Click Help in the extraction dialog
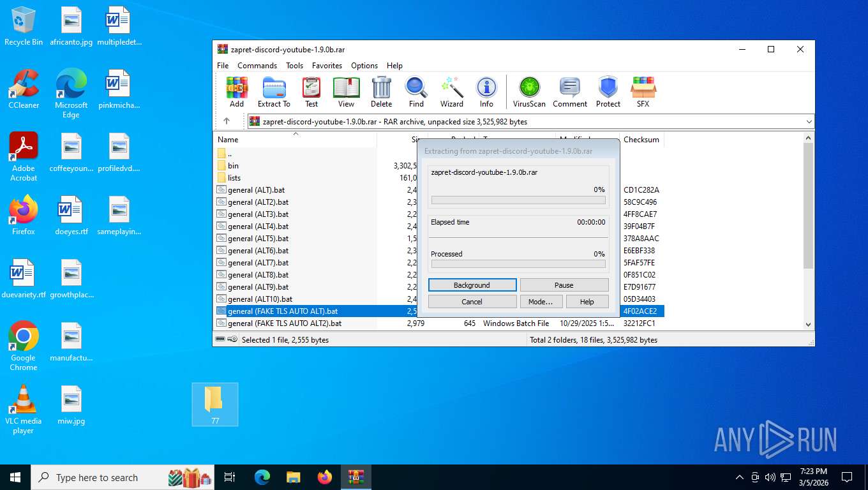Screen dimensions: 868x490 point(587,302)
